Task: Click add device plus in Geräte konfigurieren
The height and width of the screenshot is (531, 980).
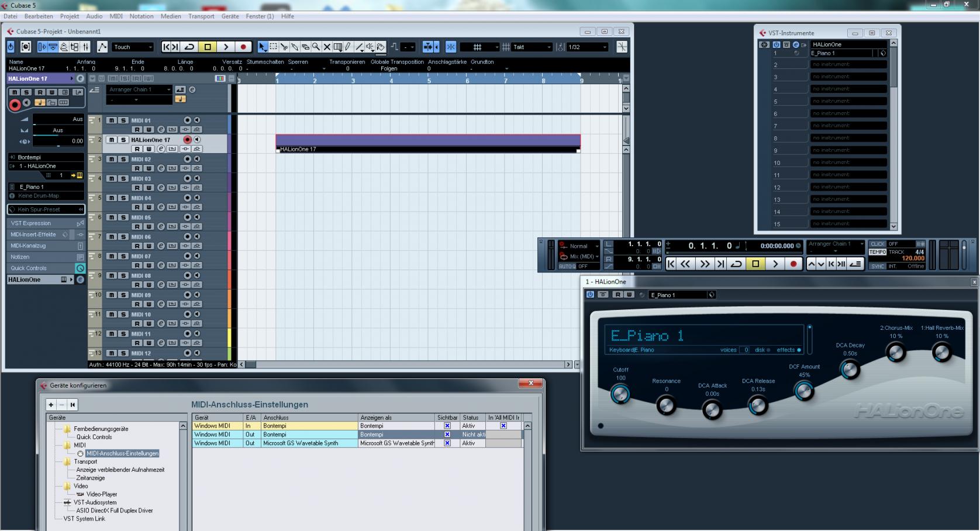Action: (x=51, y=405)
